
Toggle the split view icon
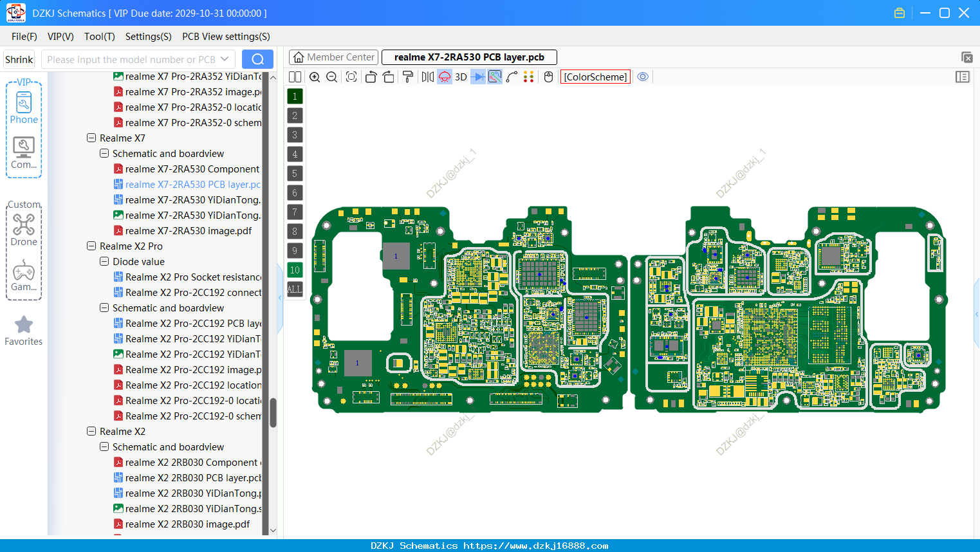point(295,77)
